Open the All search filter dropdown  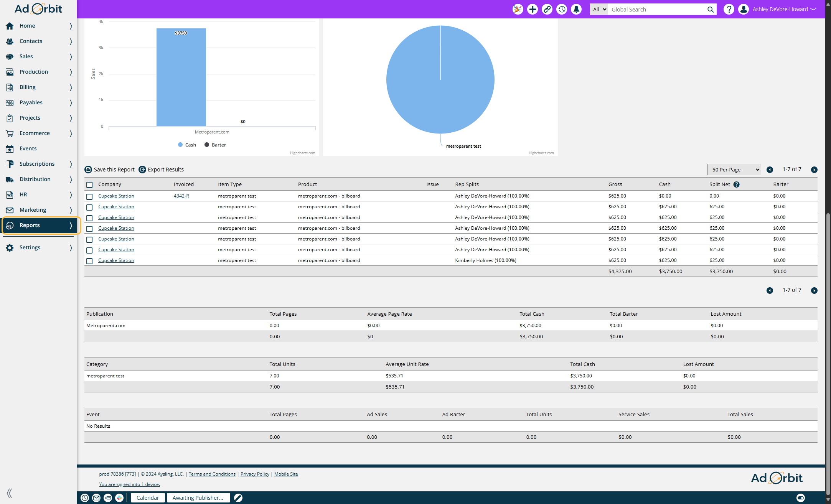click(599, 10)
